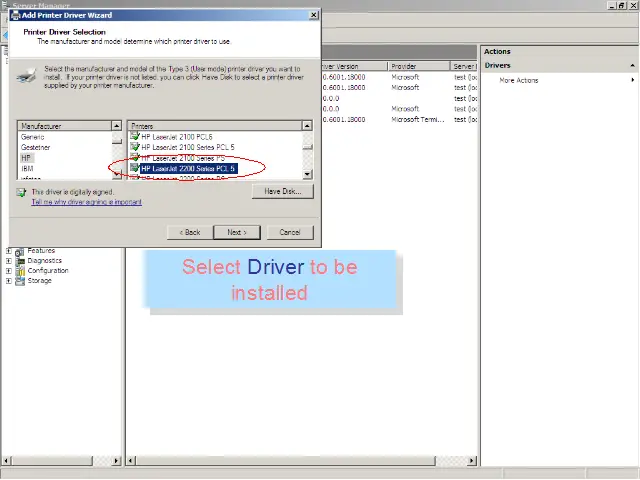
Task: Click the Features node icon
Action: [x=20, y=251]
